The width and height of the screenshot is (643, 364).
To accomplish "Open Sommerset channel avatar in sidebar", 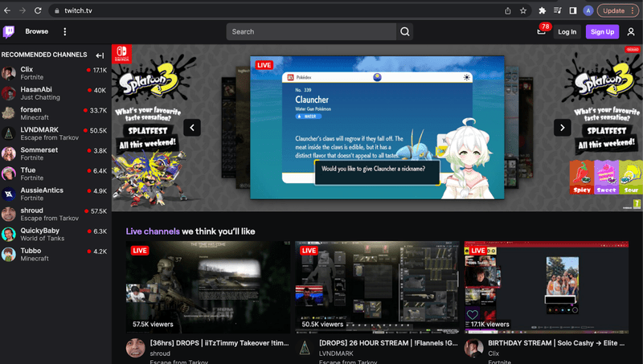I will pyautogui.click(x=9, y=153).
